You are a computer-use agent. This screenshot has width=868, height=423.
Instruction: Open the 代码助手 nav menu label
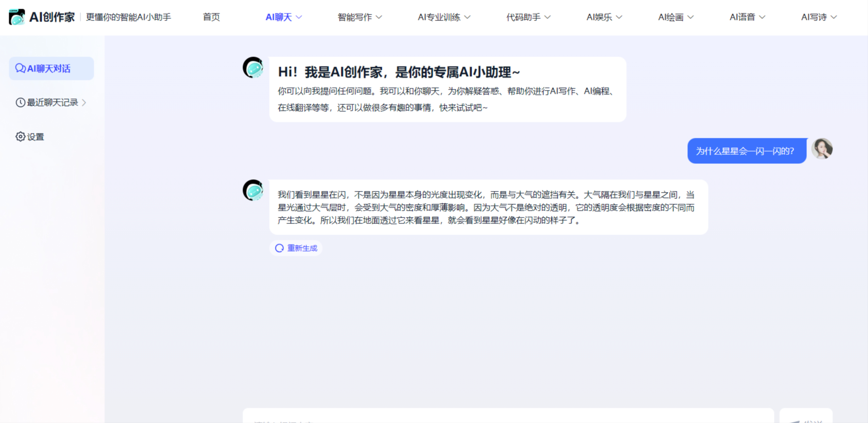pos(523,17)
